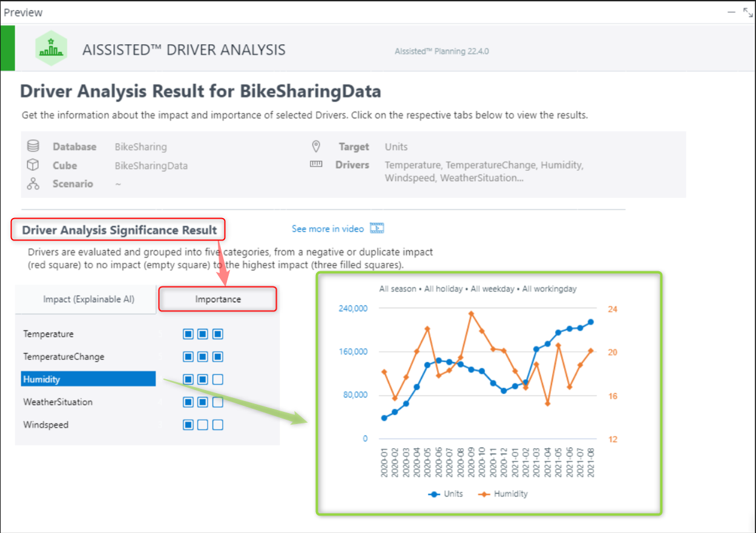This screenshot has height=533, width=756.
Task: Click the Target location pin icon
Action: click(x=316, y=145)
